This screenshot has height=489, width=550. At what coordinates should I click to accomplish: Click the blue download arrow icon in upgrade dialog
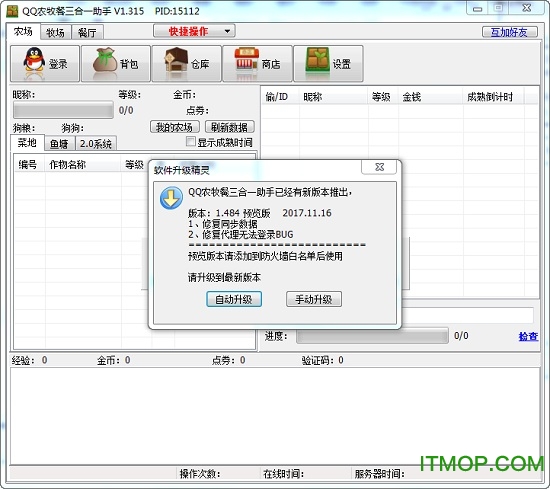coord(171,198)
